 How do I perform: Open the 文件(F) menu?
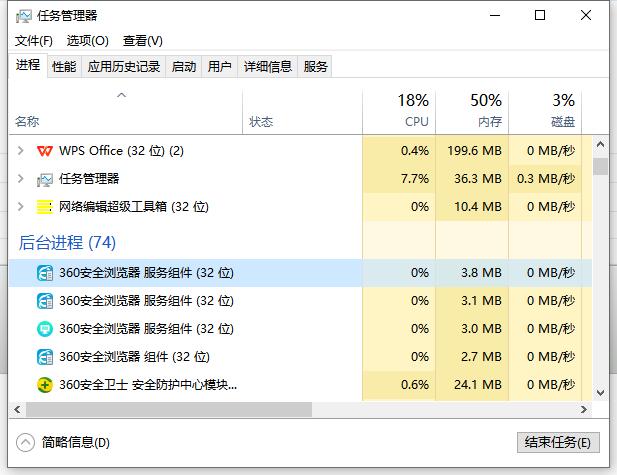coord(34,41)
